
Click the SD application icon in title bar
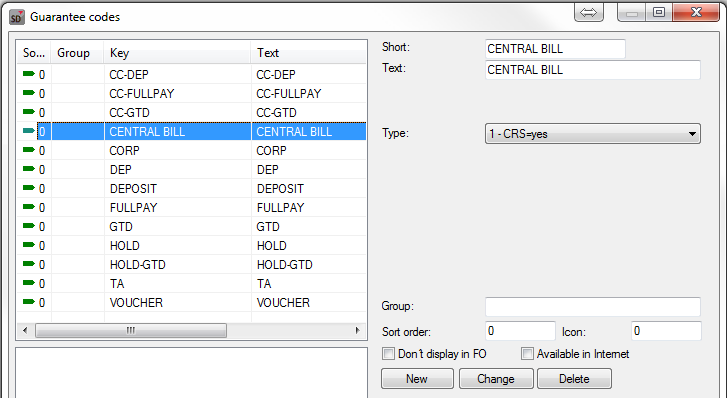tap(17, 17)
